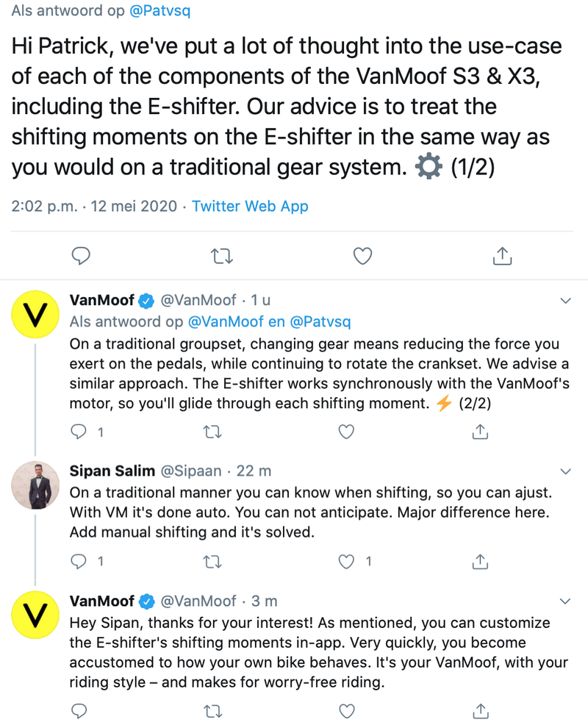Open options chevron on VanMoof's (2/2) tweet
Image resolution: width=588 pixels, height=728 pixels.
[565, 300]
